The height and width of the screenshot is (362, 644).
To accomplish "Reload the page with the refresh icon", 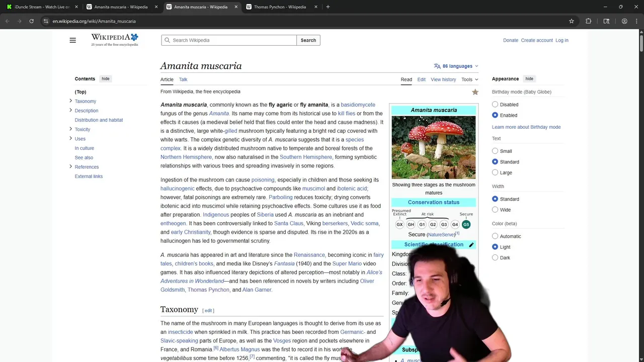I will coord(31,21).
